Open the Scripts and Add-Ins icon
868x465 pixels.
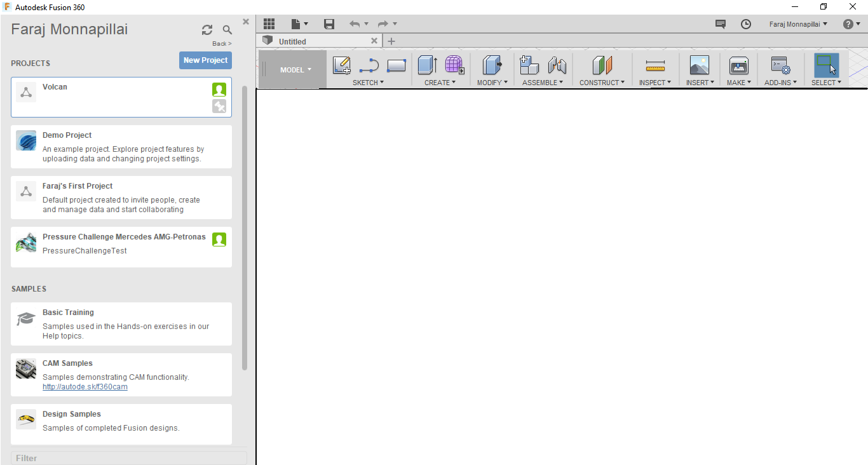780,65
